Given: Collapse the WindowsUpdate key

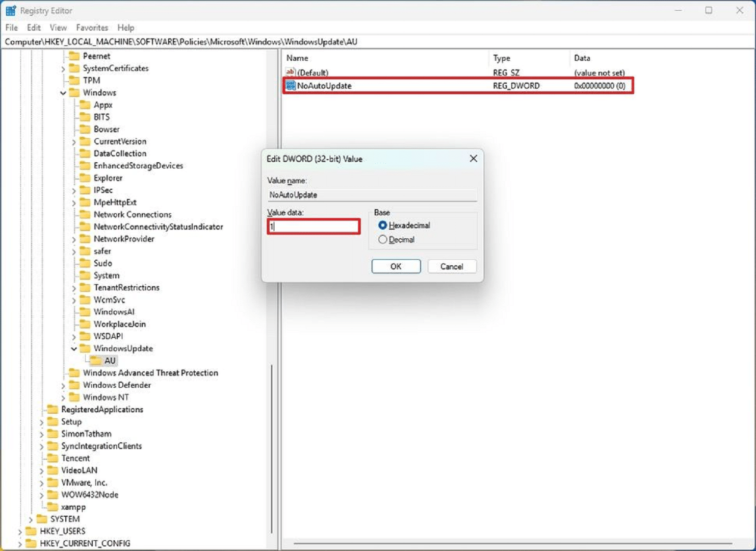Looking at the screenshot, I should point(74,349).
